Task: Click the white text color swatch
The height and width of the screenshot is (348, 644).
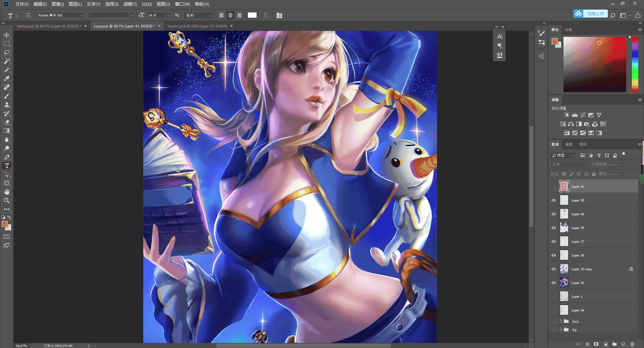Action: (x=252, y=15)
